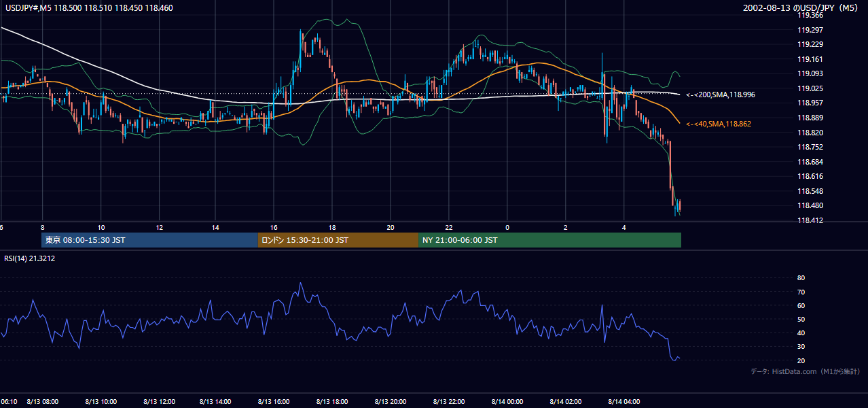Image resolution: width=868 pixels, height=408 pixels.
Task: Click price axis label 119.229
Action: point(810,44)
